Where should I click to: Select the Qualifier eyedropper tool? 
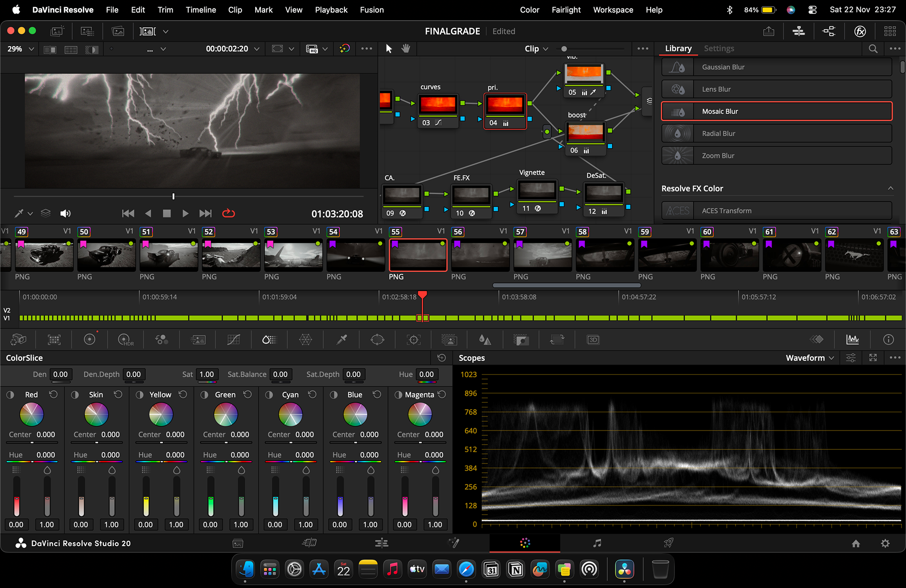[342, 340]
